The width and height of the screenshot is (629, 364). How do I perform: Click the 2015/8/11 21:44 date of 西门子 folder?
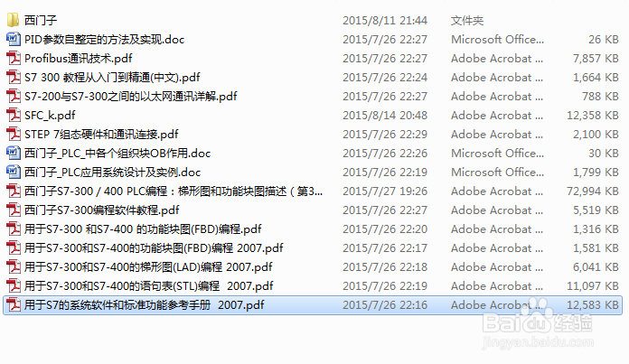(385, 20)
